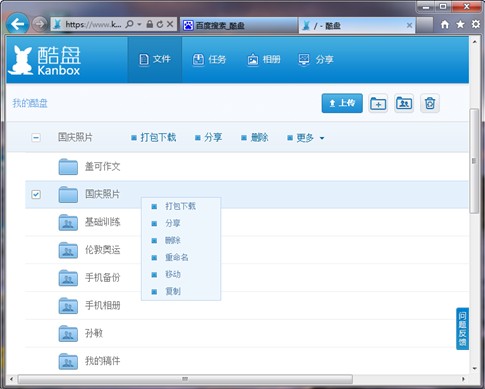This screenshot has width=485, height=389.
Task: Open the recycle bin icon button
Action: point(430,103)
